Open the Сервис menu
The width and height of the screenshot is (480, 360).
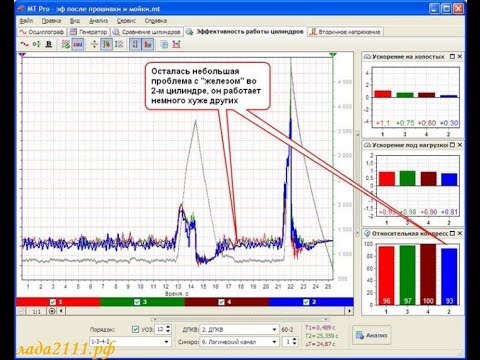click(126, 21)
